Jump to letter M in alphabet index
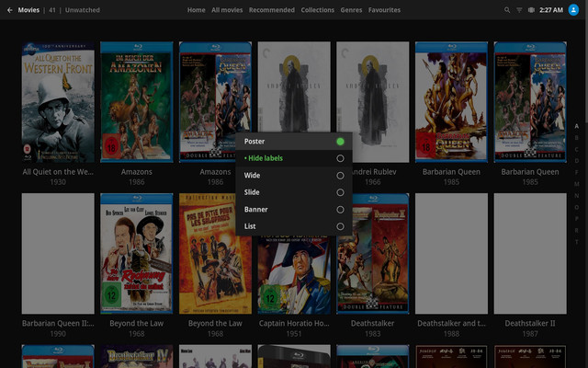Screen dimensions: 588x368 pyautogui.click(x=576, y=184)
